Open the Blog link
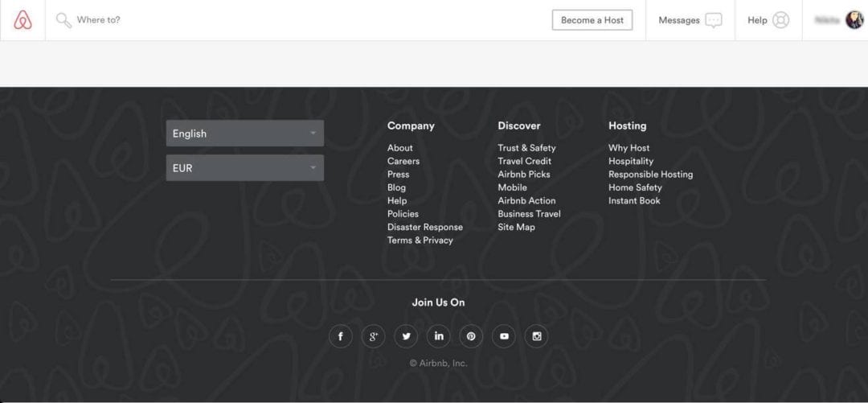868x403 pixels. (x=396, y=187)
